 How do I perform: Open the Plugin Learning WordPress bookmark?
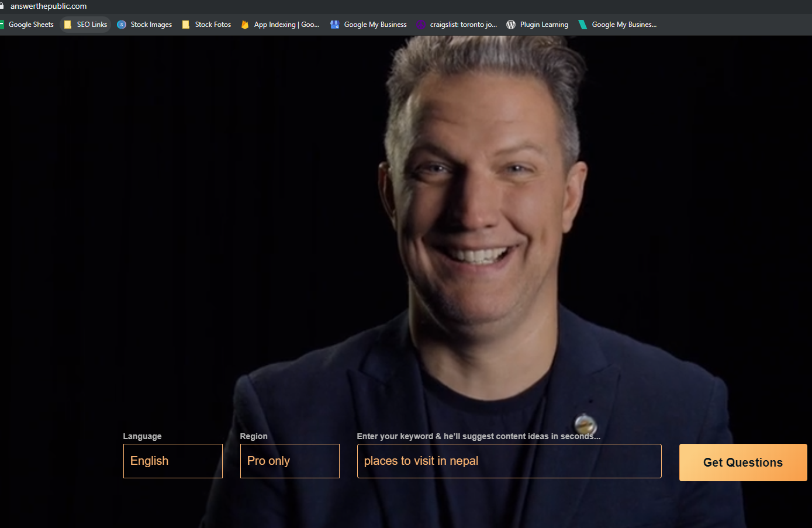537,25
